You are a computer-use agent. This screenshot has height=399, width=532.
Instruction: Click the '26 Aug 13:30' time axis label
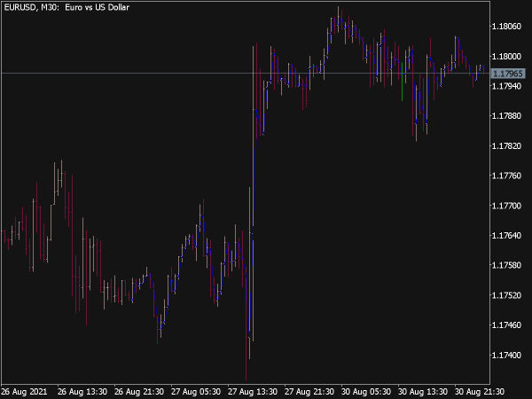click(x=82, y=392)
